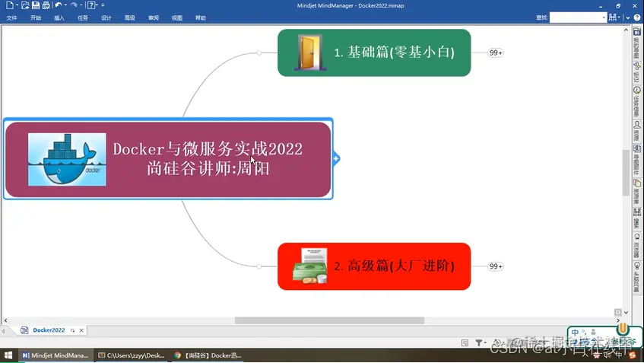Click the Open file folder icon
This screenshot has height=363, width=644.
click(x=25, y=5)
